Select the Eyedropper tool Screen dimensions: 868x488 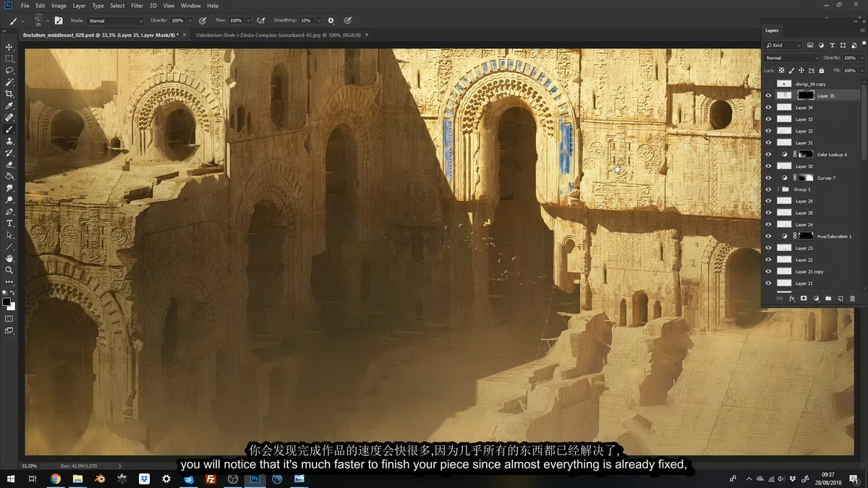click(9, 106)
